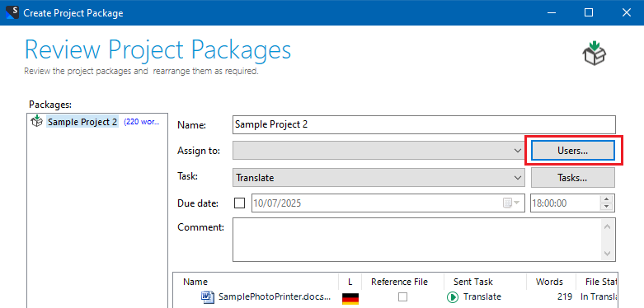Tick the Reference File checkbox for SamplePhotoPrinter

[402, 297]
